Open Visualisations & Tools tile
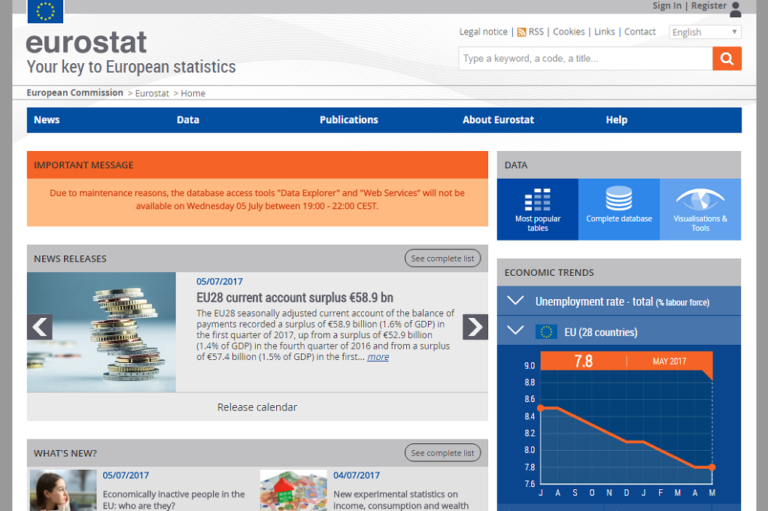 pos(700,209)
